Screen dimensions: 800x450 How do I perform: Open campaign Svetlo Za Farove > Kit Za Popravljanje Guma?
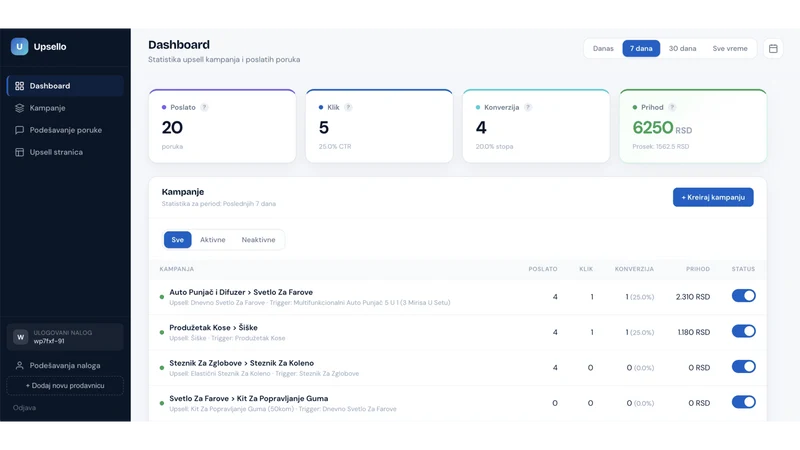click(248, 398)
